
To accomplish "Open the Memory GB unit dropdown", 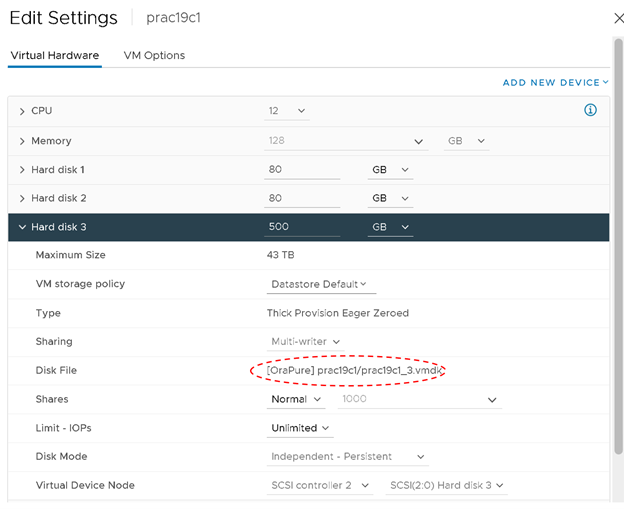I will [466, 141].
